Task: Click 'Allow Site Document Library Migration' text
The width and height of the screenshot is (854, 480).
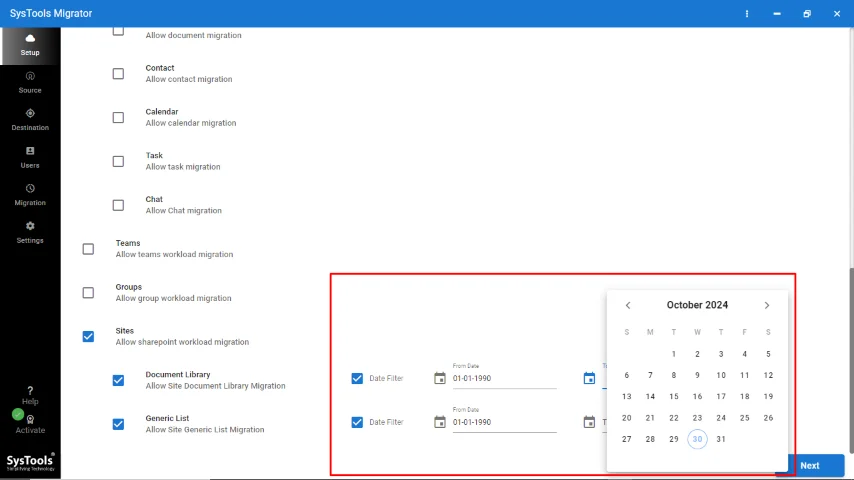Action: click(215, 386)
